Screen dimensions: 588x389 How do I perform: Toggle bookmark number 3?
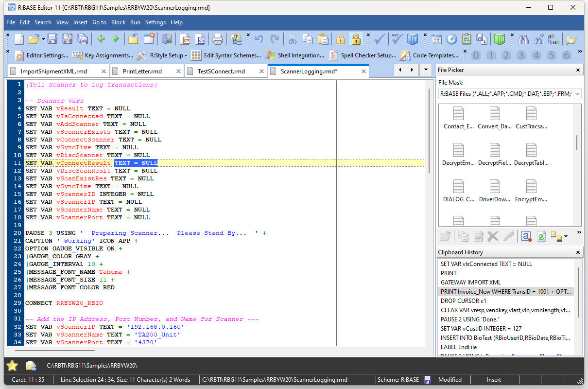pyautogui.click(x=521, y=55)
